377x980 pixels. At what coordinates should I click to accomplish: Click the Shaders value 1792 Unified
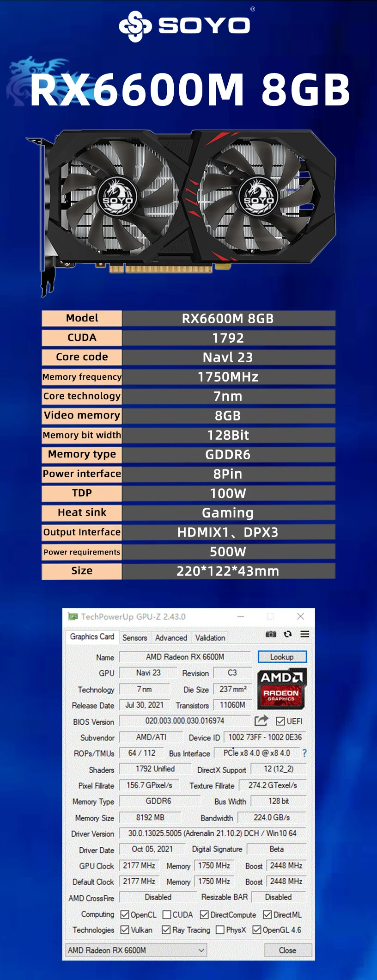(155, 769)
